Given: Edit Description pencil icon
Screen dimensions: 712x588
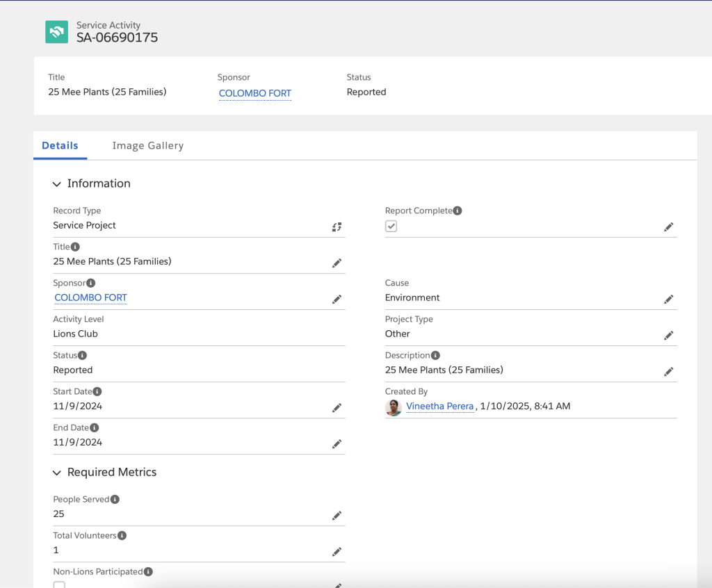Looking at the screenshot, I should tap(668, 372).
